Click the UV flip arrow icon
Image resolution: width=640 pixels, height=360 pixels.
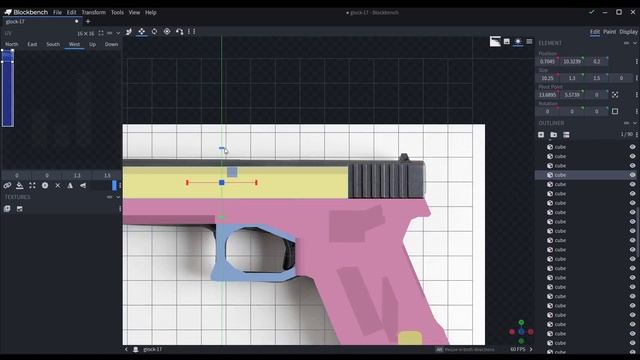coord(83,186)
